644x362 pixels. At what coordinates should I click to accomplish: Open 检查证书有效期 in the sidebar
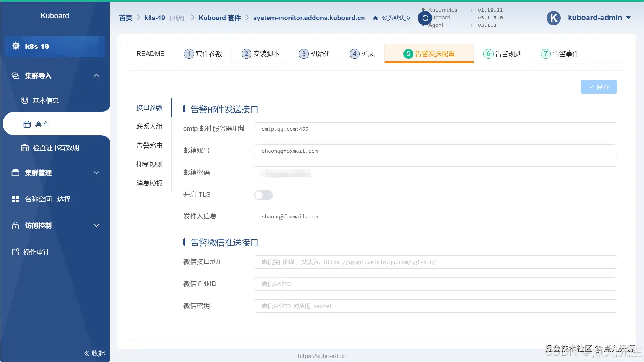pyautogui.click(x=56, y=147)
